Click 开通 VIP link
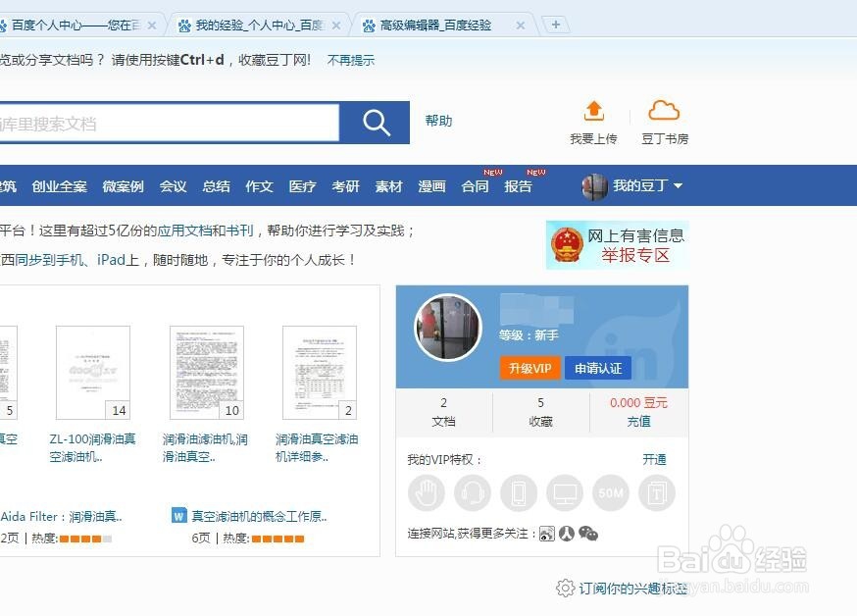This screenshot has width=857, height=616. click(x=654, y=459)
